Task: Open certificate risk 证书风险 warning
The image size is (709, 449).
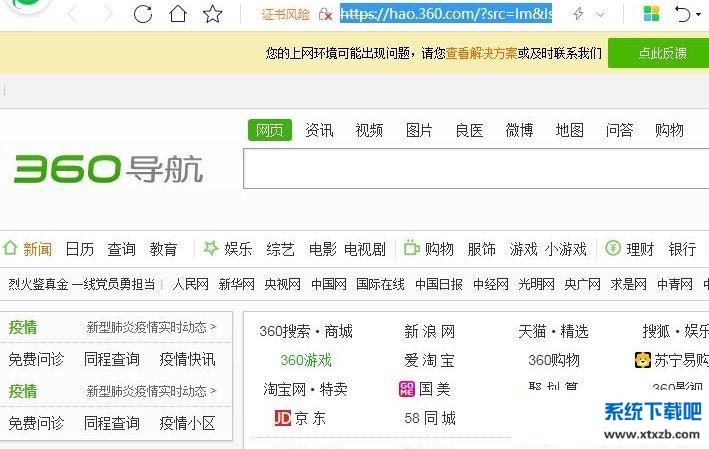Action: 285,14
